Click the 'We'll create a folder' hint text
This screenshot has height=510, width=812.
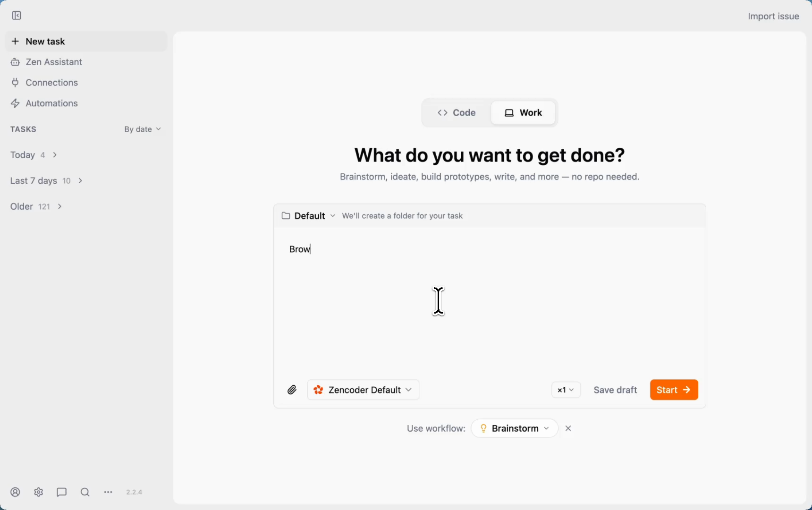(402, 216)
